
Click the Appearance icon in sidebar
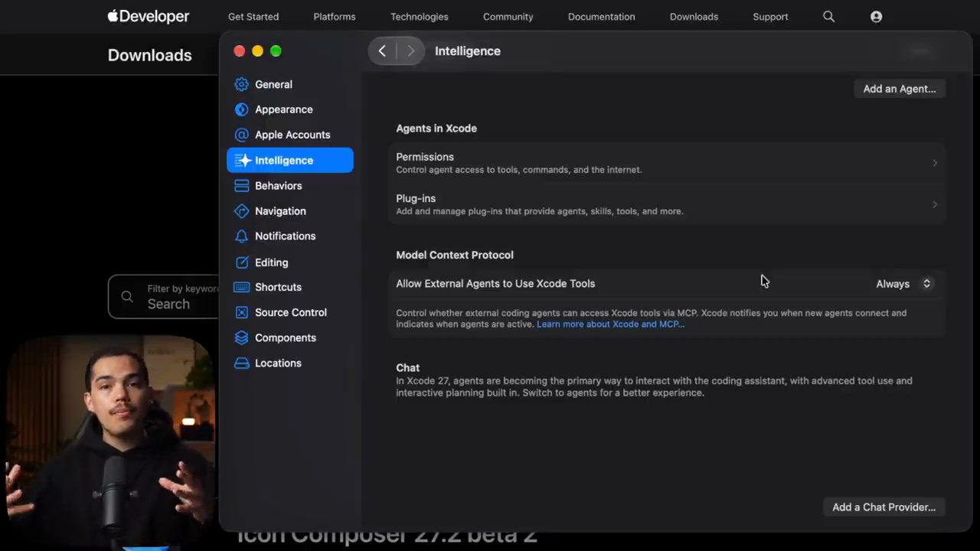(x=242, y=109)
